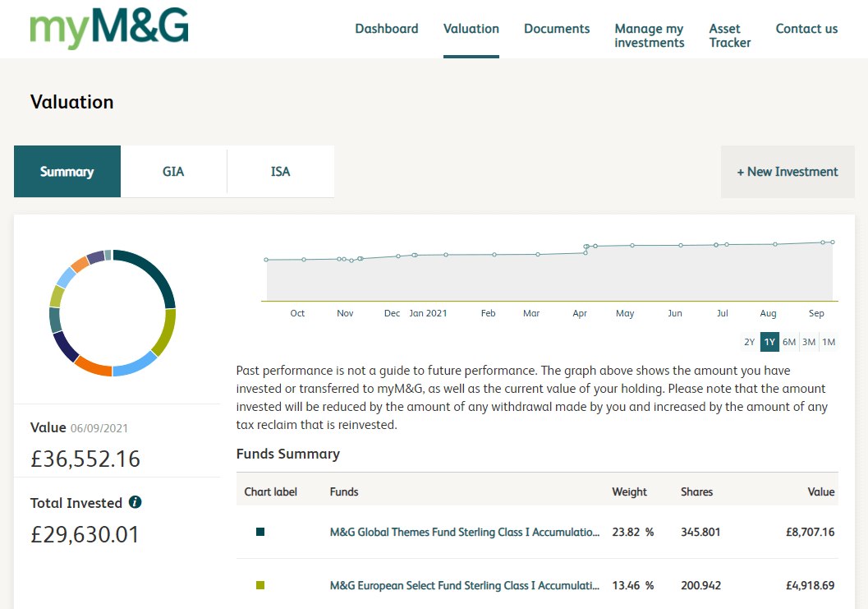
Task: Select the Summary tab
Action: tap(67, 171)
